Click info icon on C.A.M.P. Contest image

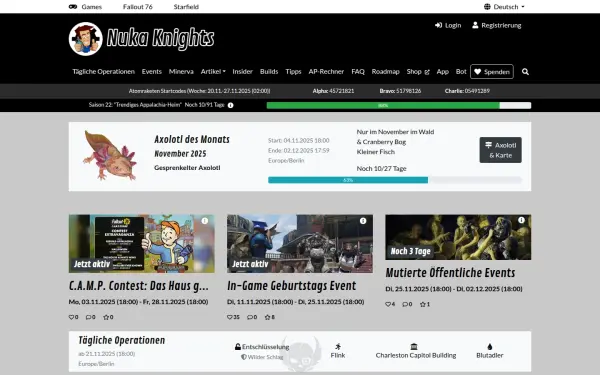tap(205, 221)
